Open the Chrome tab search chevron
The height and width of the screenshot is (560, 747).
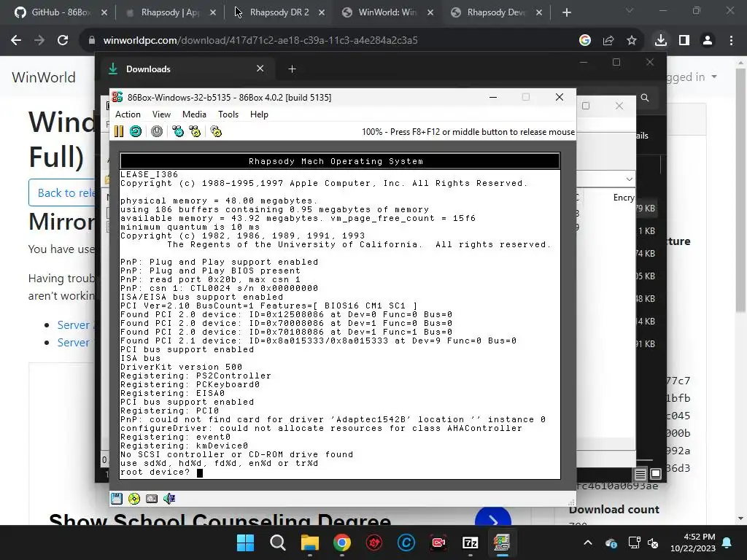(630, 10)
